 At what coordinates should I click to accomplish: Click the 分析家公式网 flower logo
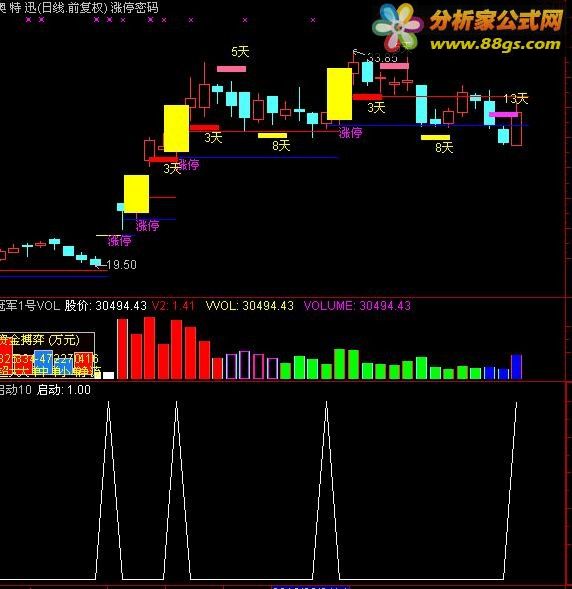point(397,27)
